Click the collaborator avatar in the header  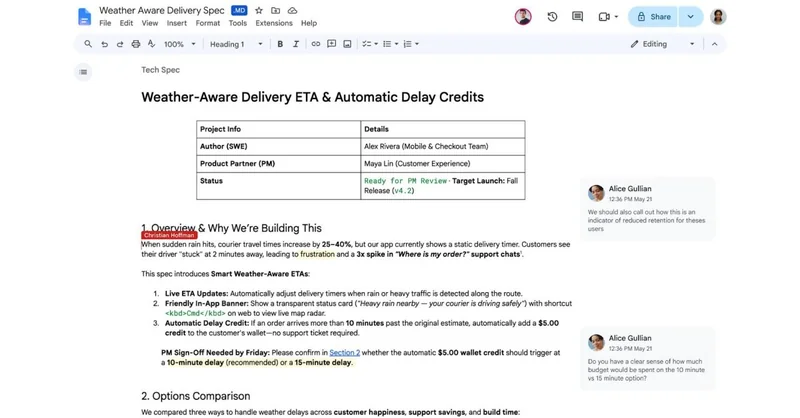[x=523, y=17]
